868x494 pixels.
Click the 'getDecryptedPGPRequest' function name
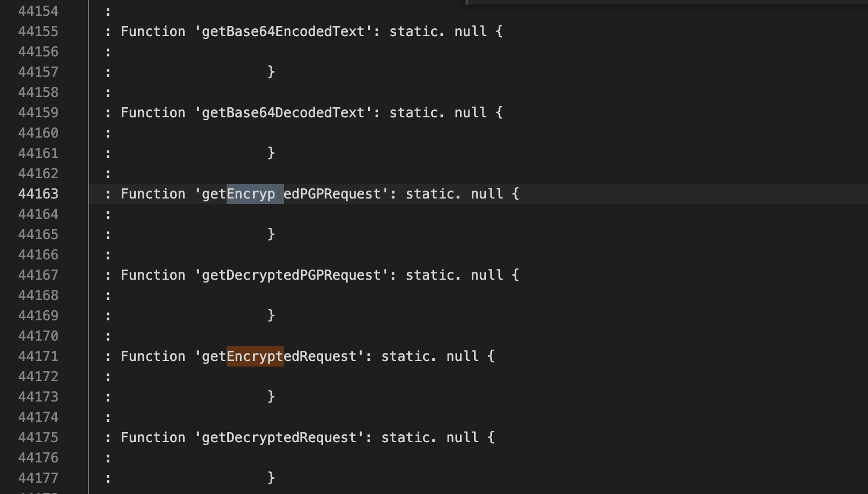coord(291,275)
